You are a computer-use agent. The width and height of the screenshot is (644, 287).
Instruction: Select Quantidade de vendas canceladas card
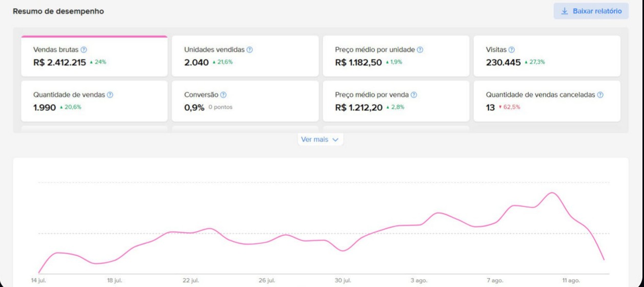[547, 101]
